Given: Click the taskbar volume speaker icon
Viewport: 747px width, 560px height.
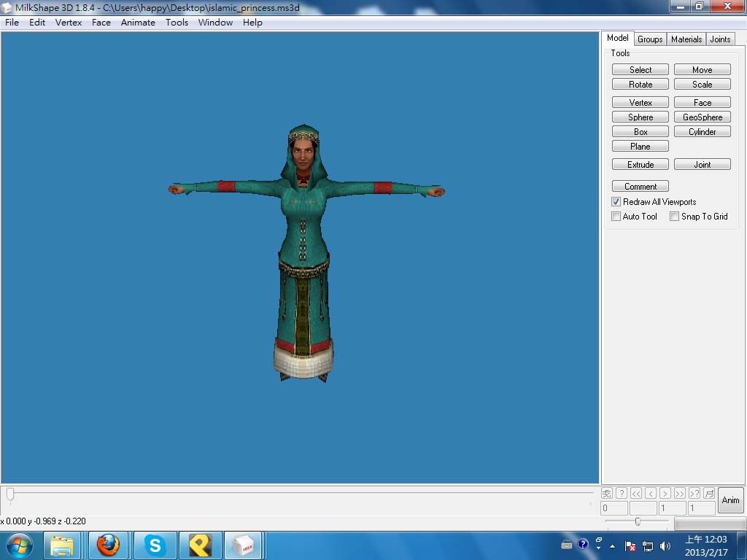Looking at the screenshot, I should [x=665, y=545].
